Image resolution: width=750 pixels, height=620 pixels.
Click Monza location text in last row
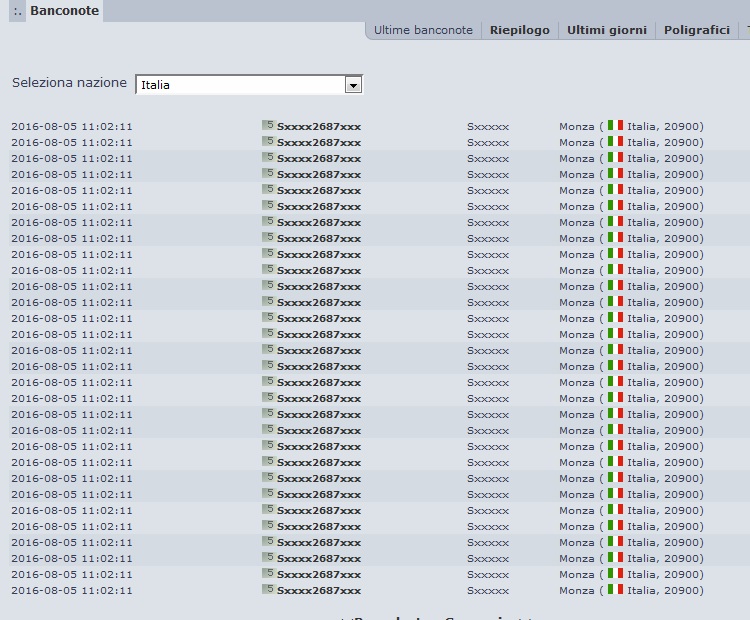click(x=577, y=591)
